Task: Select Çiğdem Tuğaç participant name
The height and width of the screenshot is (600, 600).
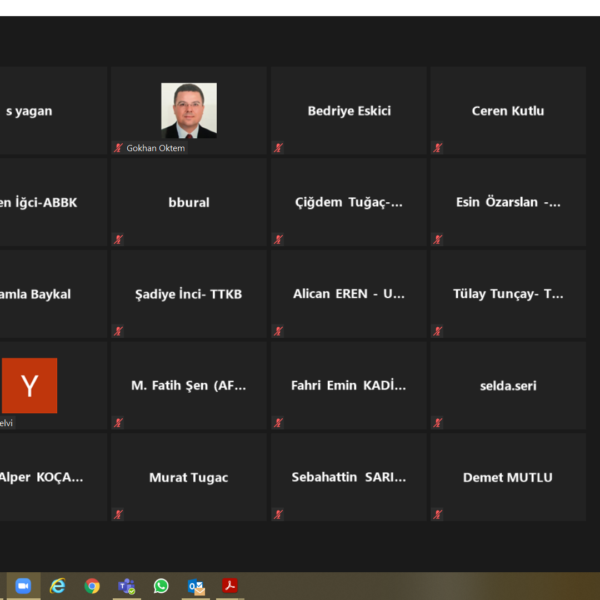Action: [x=349, y=202]
